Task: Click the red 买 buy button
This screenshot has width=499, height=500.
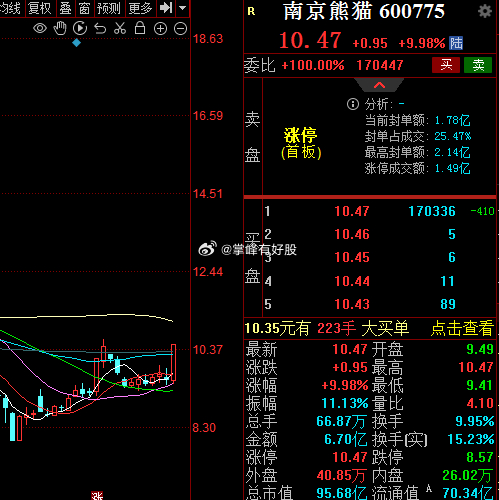Action: point(446,65)
